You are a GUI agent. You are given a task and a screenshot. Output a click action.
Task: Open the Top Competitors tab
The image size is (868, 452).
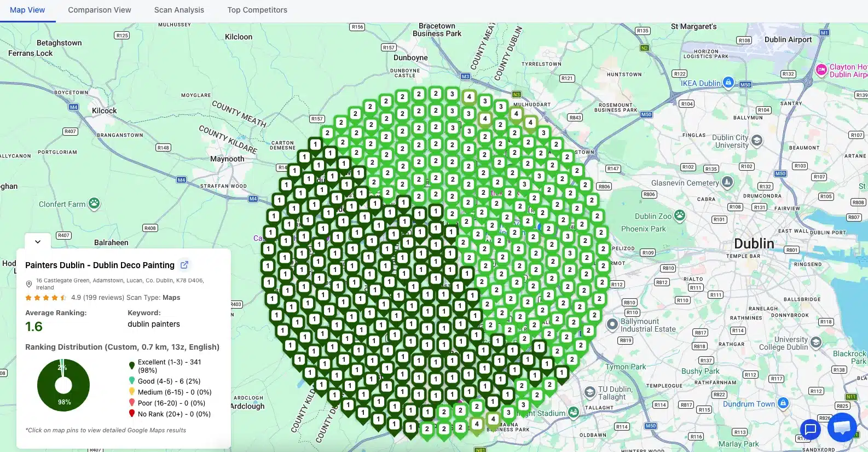click(257, 10)
